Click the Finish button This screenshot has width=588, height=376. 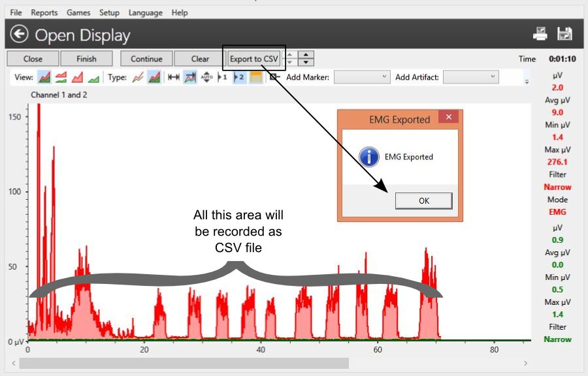(x=86, y=59)
